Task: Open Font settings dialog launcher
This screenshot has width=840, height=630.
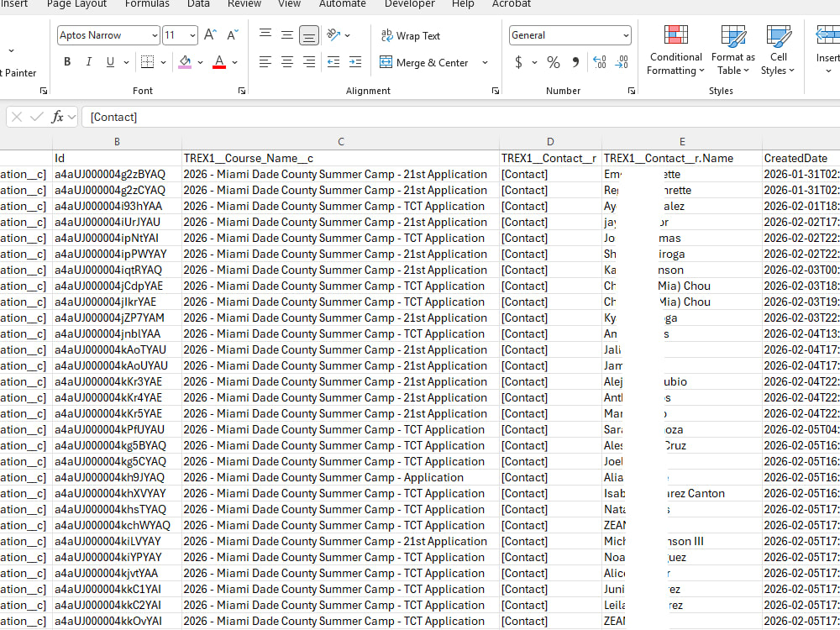Action: [x=242, y=91]
